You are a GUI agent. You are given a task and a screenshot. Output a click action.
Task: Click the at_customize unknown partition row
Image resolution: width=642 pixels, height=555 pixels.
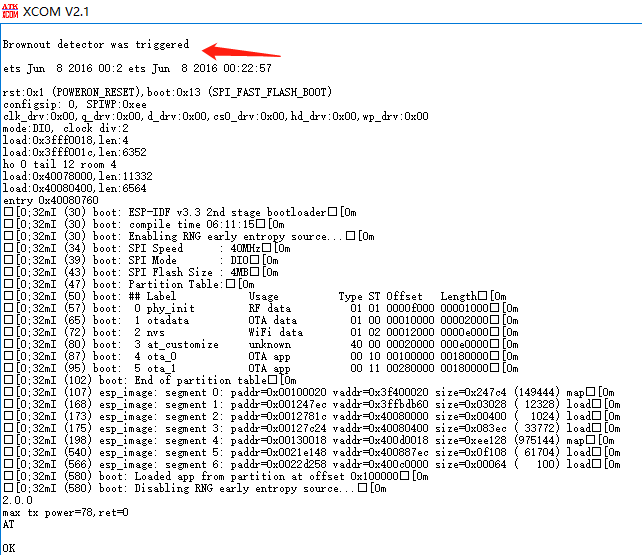(261, 345)
